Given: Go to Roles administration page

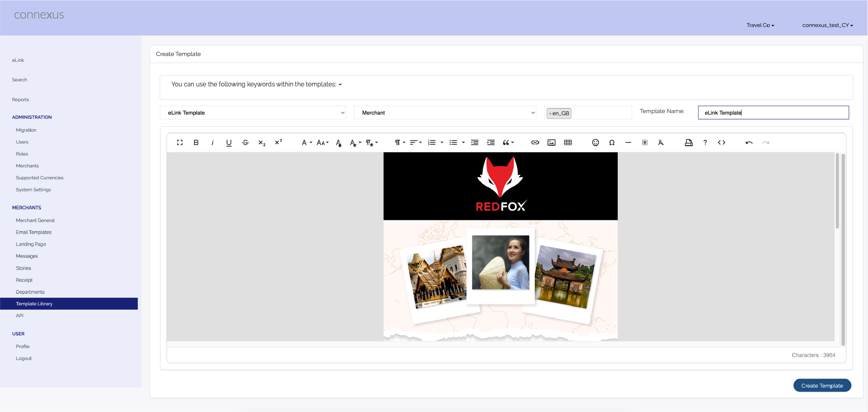Looking at the screenshot, I should (x=22, y=154).
